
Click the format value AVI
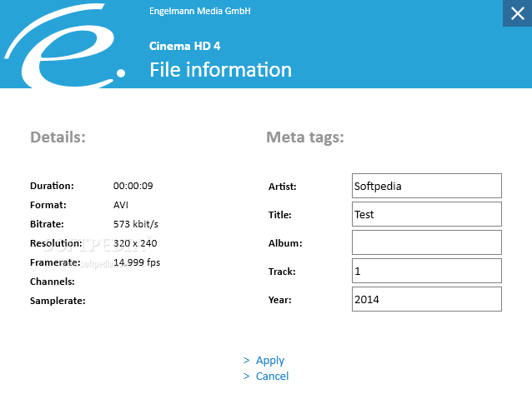tap(121, 205)
